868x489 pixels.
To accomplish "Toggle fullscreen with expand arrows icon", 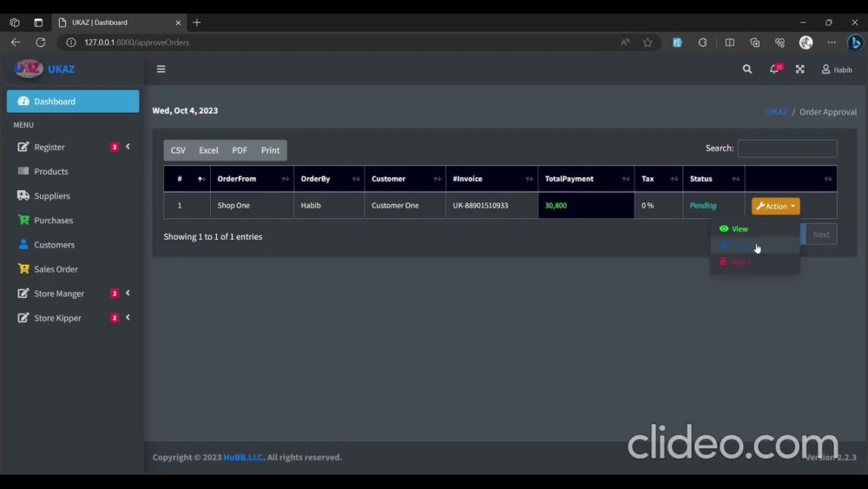I will (x=800, y=69).
